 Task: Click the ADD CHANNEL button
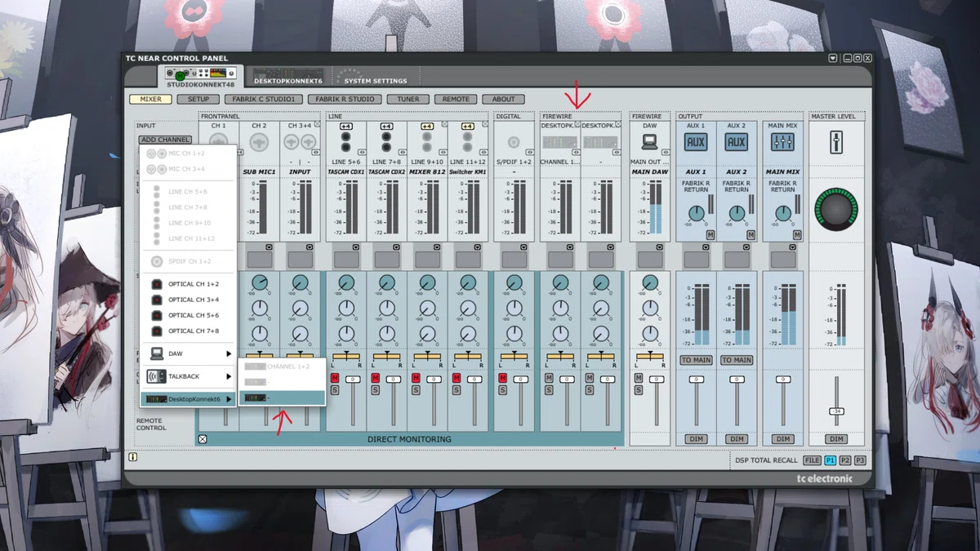point(165,140)
